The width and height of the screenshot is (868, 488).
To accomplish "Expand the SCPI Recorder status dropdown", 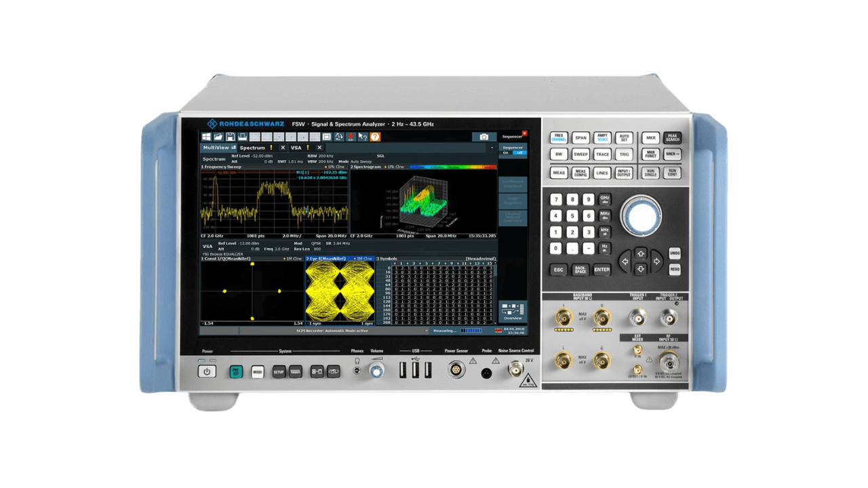I will pyautogui.click(x=427, y=331).
